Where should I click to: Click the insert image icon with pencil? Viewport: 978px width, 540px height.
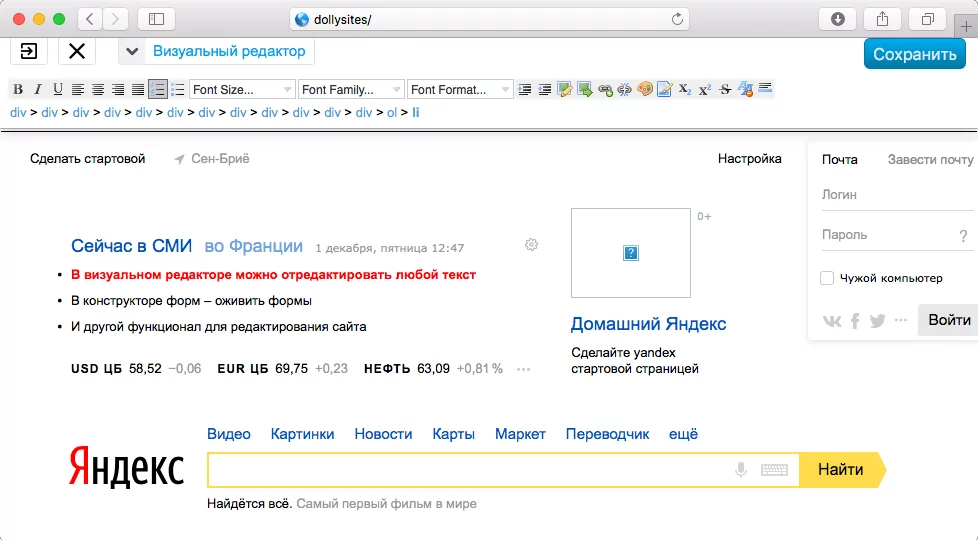564,90
